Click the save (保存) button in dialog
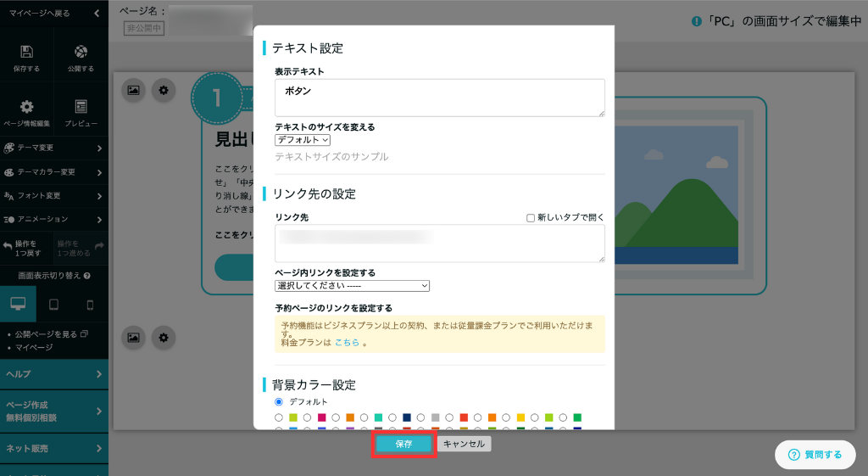The image size is (868, 476). point(403,444)
